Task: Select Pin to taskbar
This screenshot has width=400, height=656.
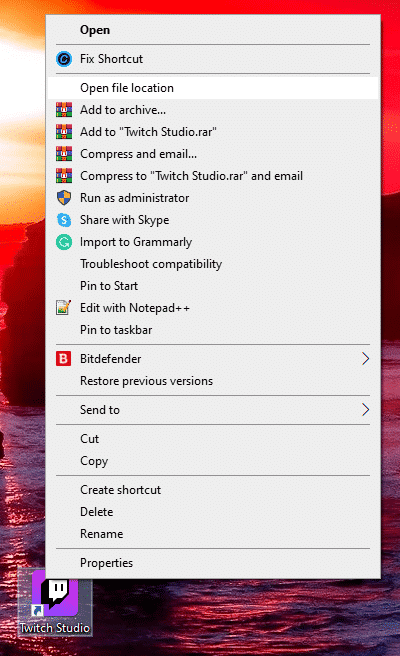Action: click(213, 330)
